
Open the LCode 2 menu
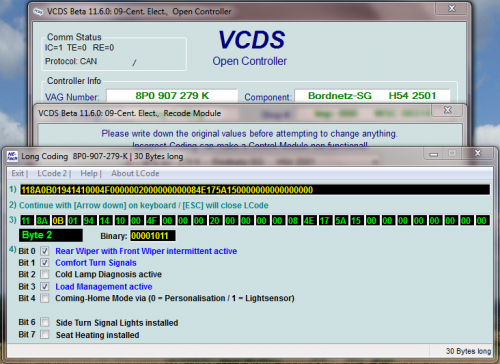click(x=52, y=173)
